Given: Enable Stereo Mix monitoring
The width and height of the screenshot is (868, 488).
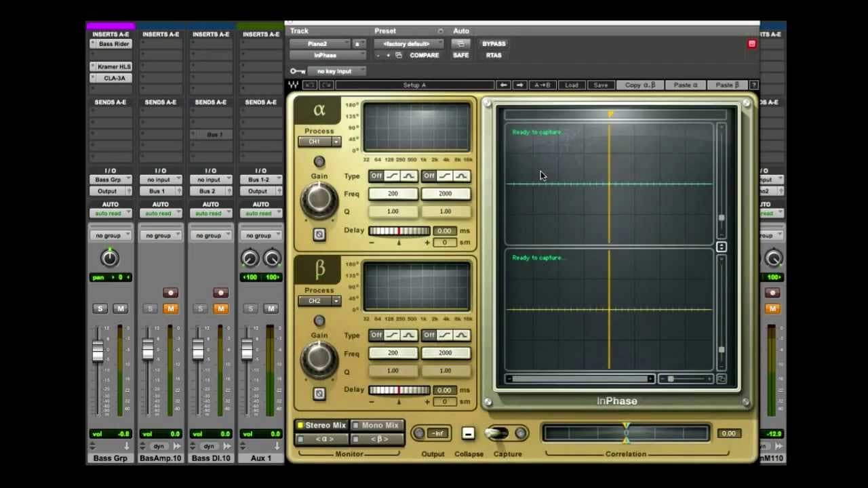Looking at the screenshot, I should click(321, 426).
